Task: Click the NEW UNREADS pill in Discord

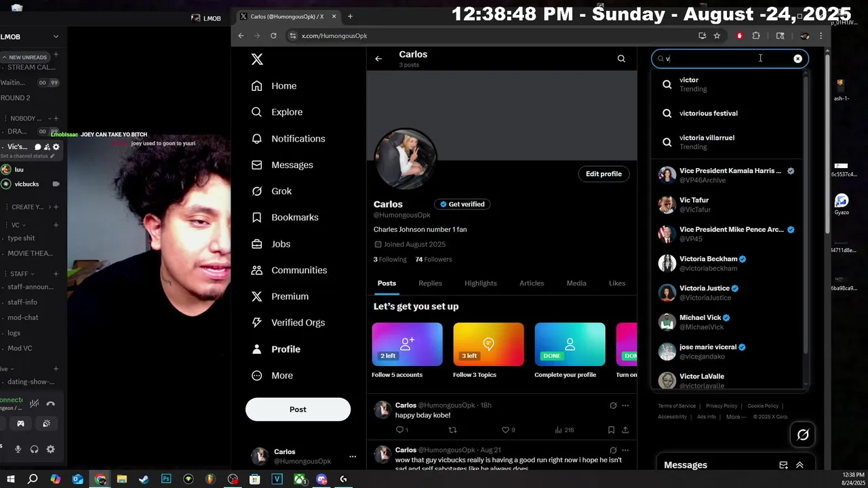Action: [25, 57]
